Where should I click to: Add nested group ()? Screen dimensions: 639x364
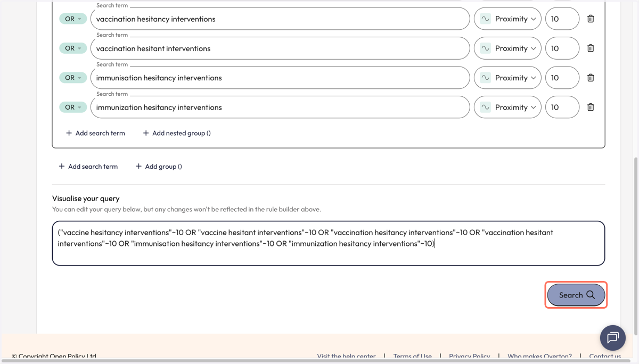[x=177, y=133]
